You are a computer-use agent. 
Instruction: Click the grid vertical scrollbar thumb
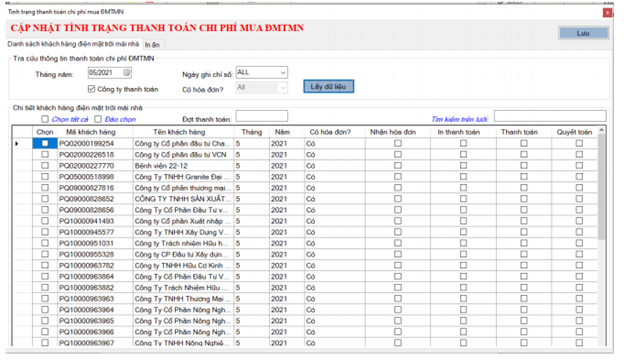(601, 187)
